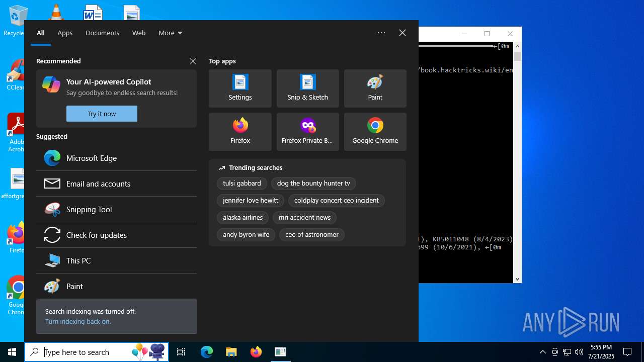Click console window scrollbar down arrow
This screenshot has height=362, width=644.
[x=517, y=279]
